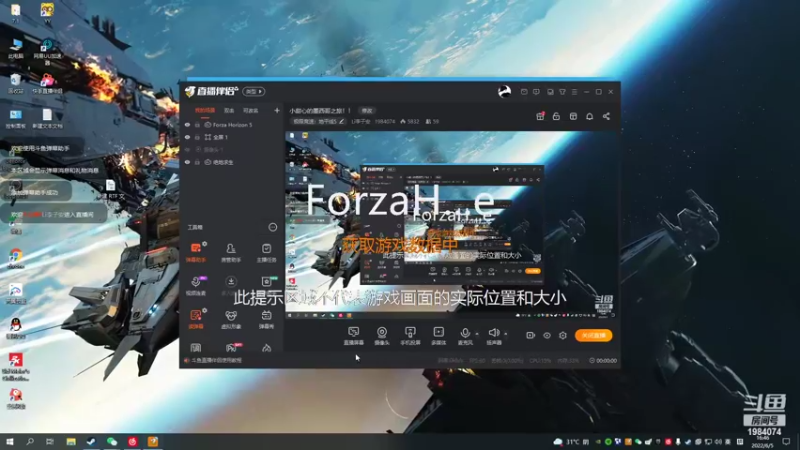Image resolution: width=800 pixels, height=450 pixels.
Task: Open the mail message icon in title bar
Action: point(524,92)
